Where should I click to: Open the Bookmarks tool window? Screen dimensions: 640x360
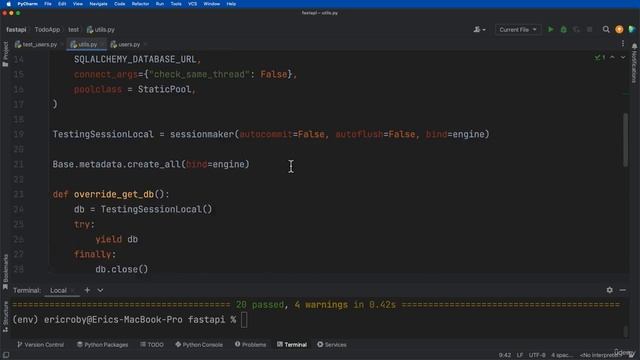point(5,272)
